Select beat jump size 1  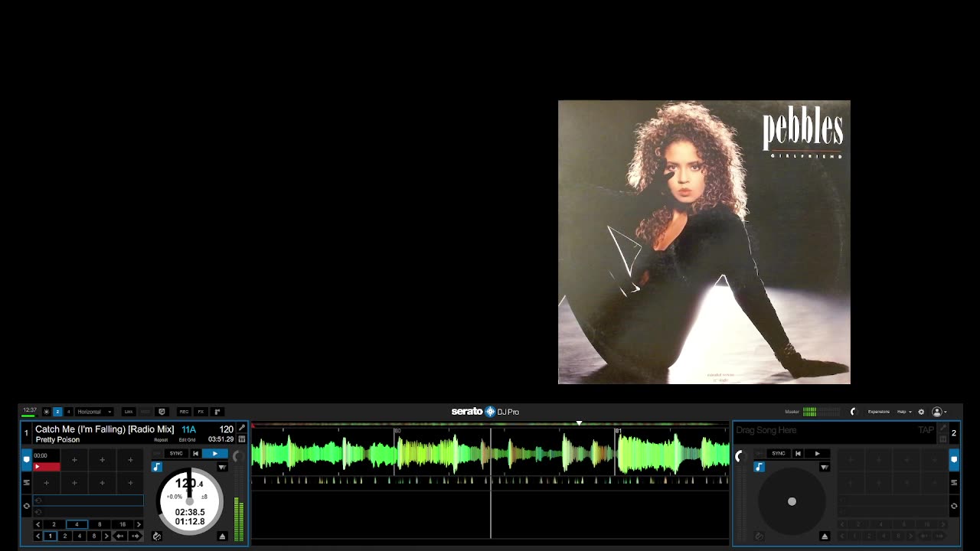click(51, 536)
